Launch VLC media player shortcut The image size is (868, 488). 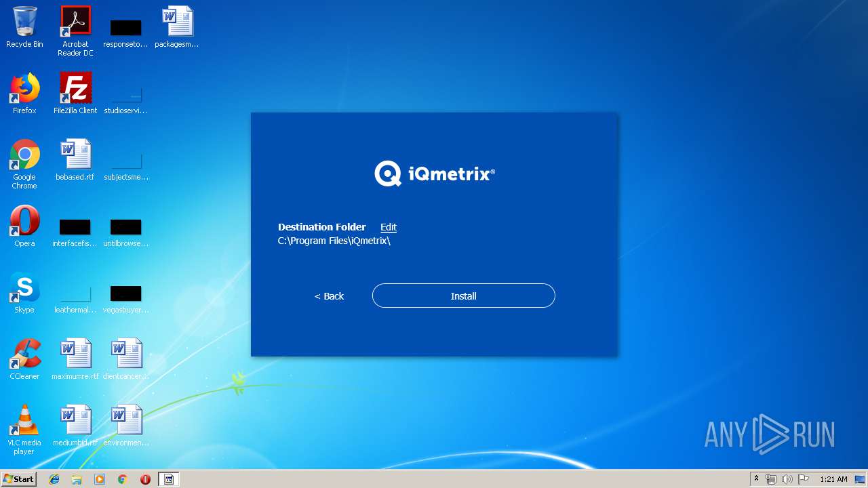24,430
